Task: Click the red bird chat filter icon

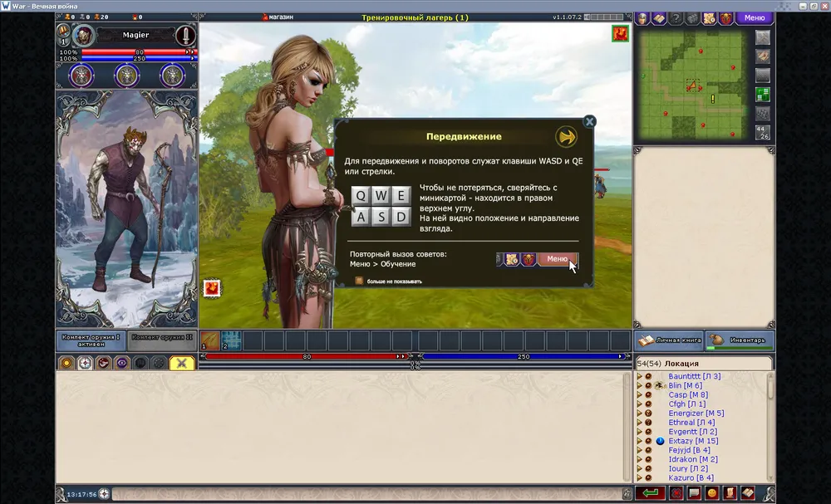Action: (103, 363)
